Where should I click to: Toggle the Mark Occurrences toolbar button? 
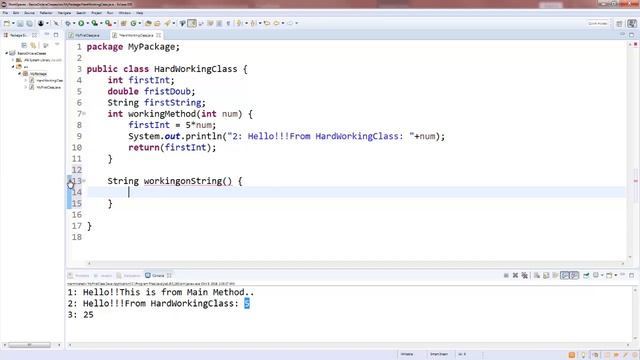pyautogui.click(x=192, y=24)
